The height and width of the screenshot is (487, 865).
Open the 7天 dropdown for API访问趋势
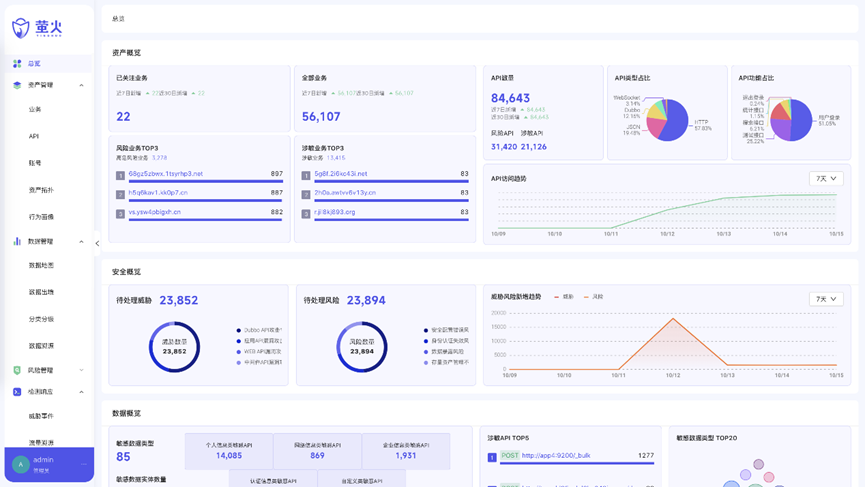tap(826, 179)
